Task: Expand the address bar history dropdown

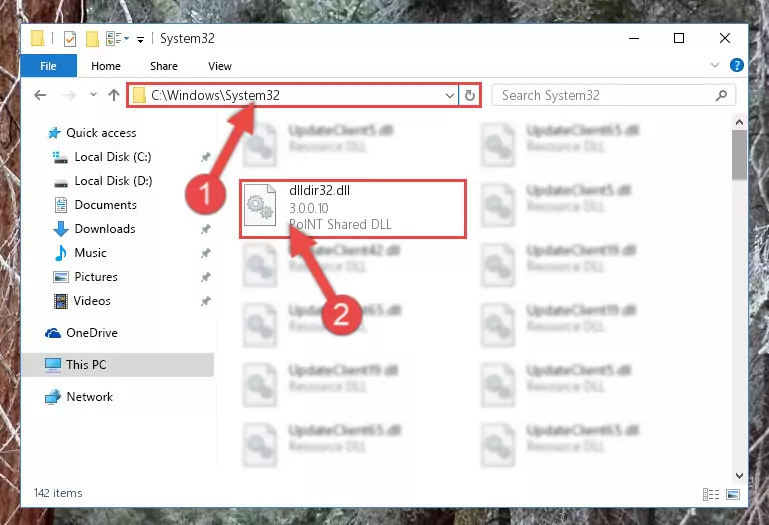Action: [449, 95]
